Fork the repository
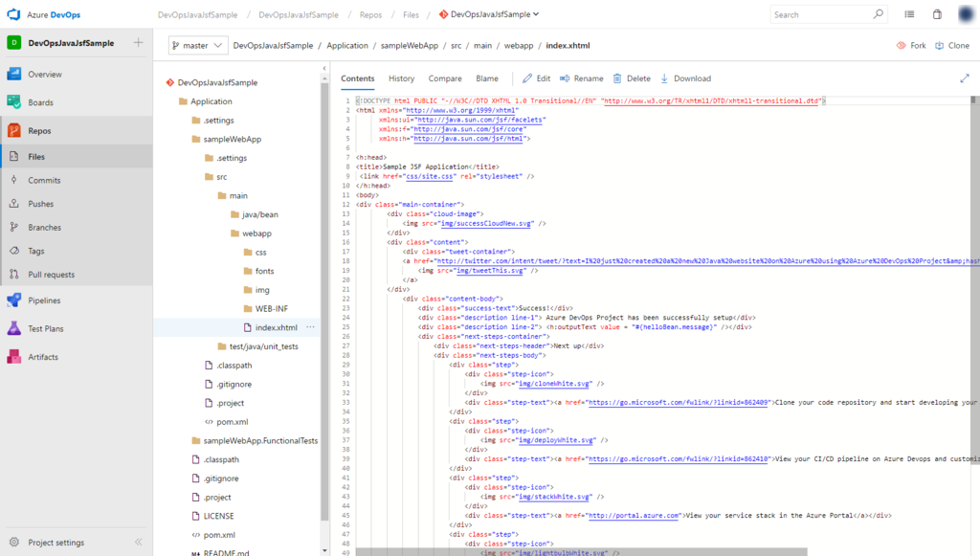 click(x=911, y=46)
